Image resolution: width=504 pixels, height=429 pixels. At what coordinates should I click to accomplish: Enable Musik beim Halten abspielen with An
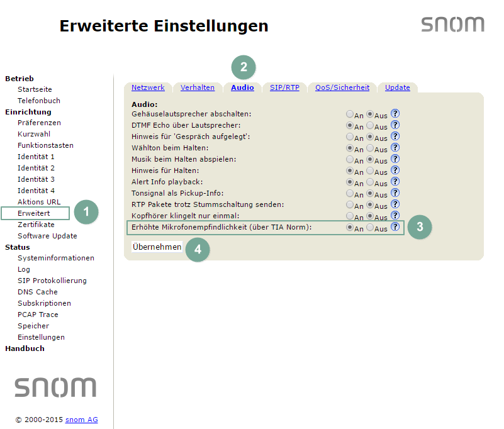(x=350, y=160)
